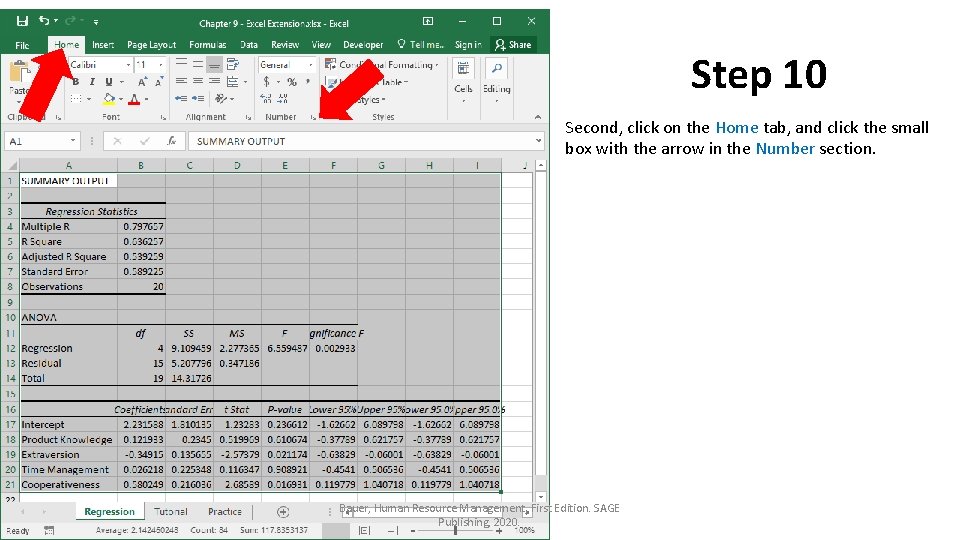Screen dimensions: 960x540
Task: Add a new sheet
Action: click(x=283, y=512)
